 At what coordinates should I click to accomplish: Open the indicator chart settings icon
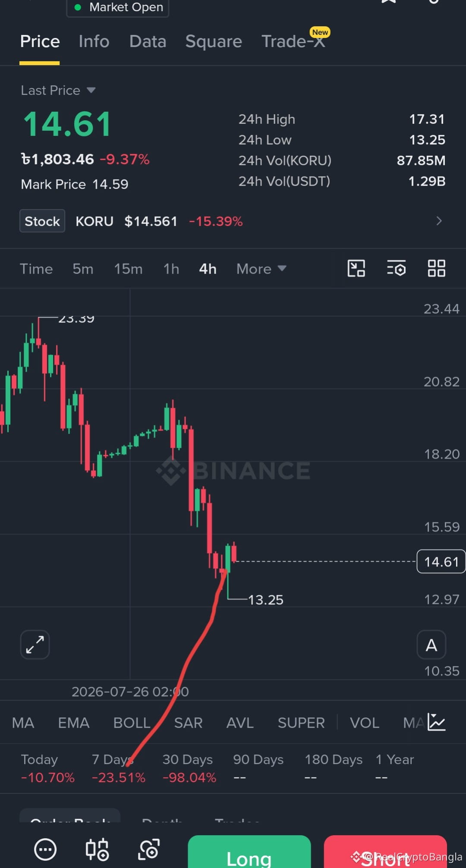[x=436, y=722]
